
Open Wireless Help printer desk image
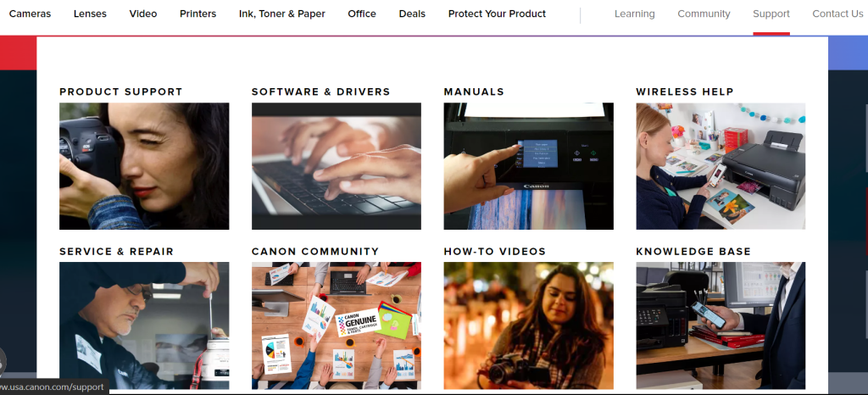(x=721, y=166)
